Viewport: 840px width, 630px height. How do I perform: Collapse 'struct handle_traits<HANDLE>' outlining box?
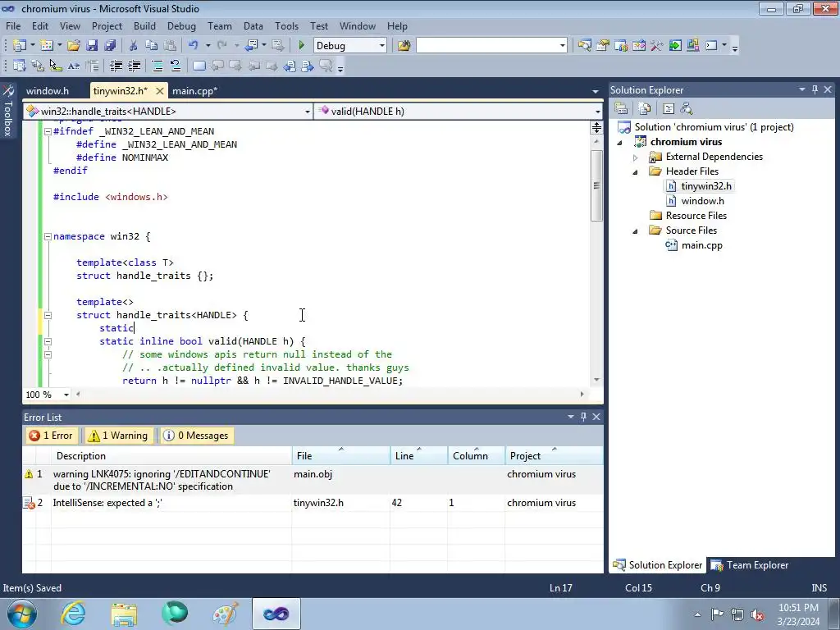[x=48, y=315]
